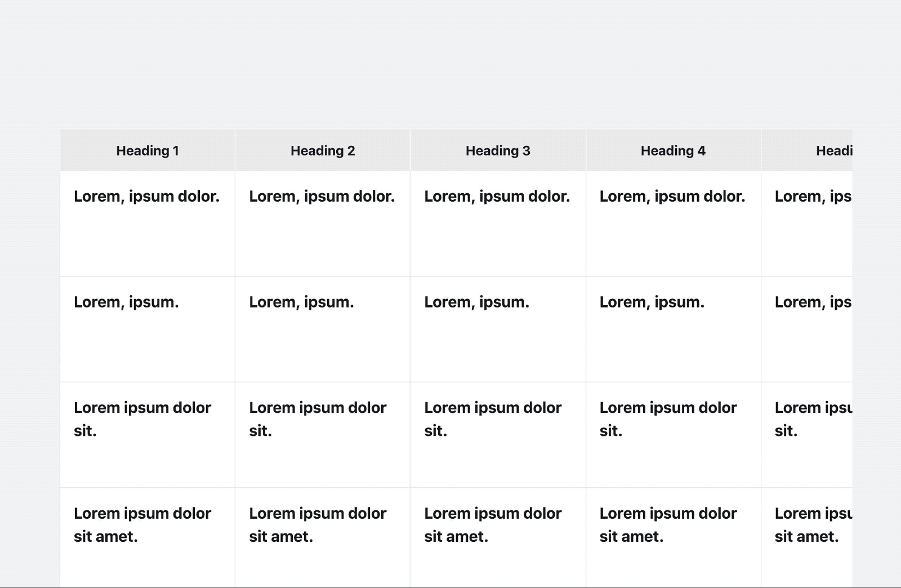Viewport: 901px width, 588px height.
Task: Select 'Lorem, ipsum dolor.' cell under Heading 1
Action: 146,197
